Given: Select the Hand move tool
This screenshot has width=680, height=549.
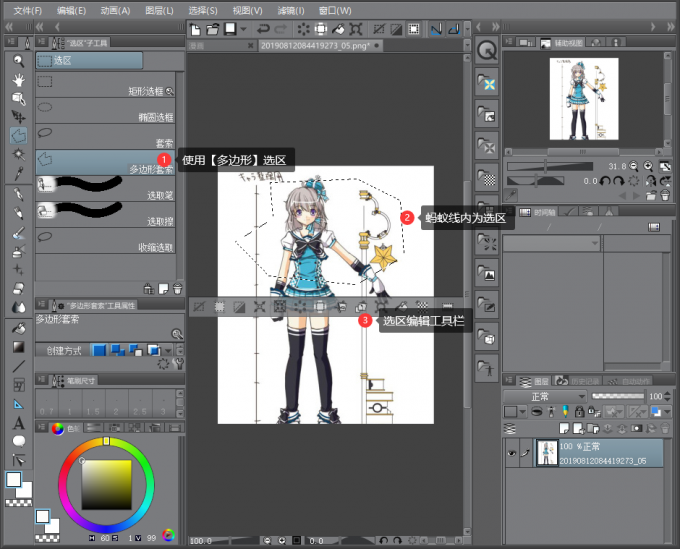Looking at the screenshot, I should click(x=18, y=80).
